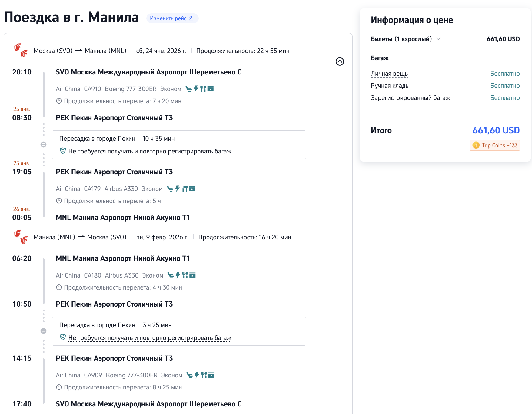Open baggage transfer info for 3 ч 25 мин layover
The image size is (532, 414).
coord(150,338)
